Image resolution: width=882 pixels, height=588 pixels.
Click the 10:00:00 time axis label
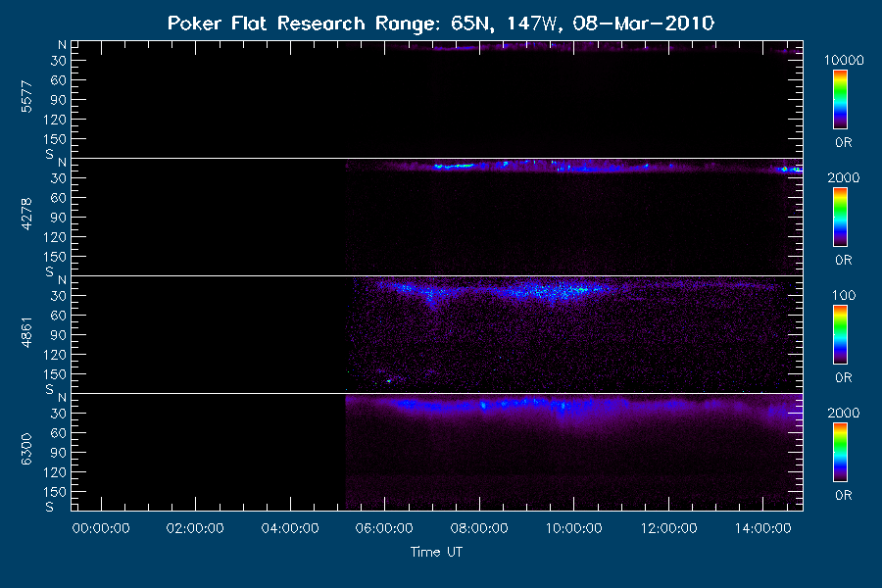point(573,528)
